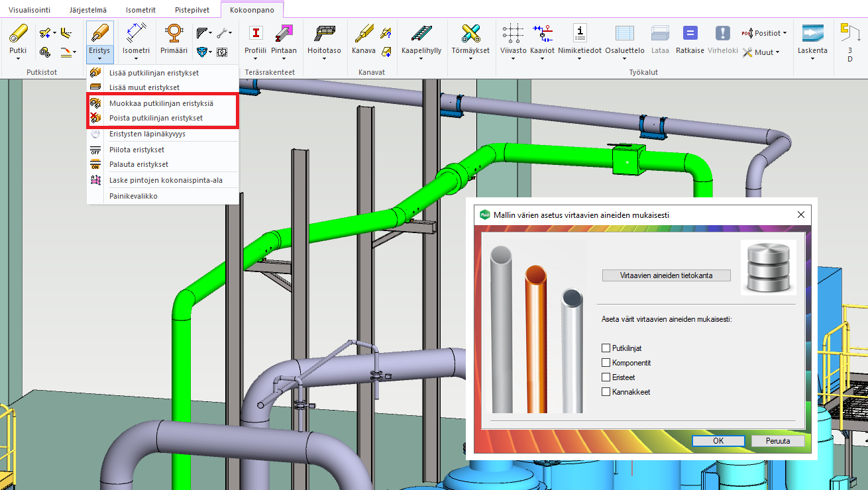
Task: Check the Komponentit checkbox
Action: point(606,363)
